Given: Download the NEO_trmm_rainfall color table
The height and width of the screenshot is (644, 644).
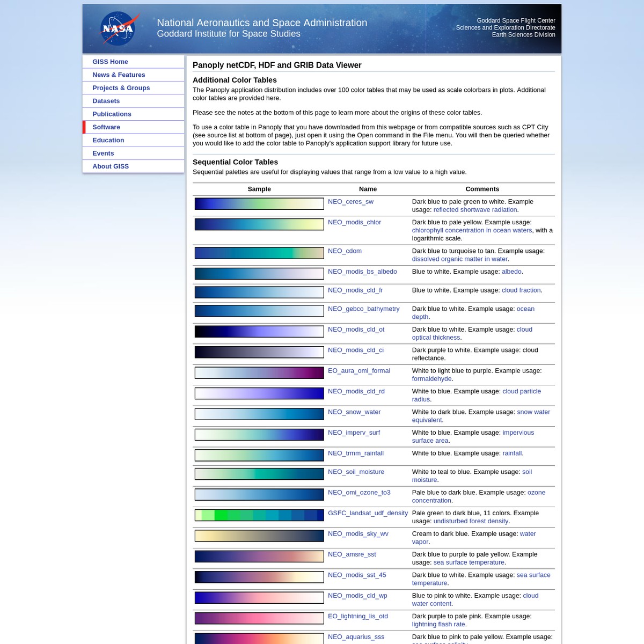Looking at the screenshot, I should [x=356, y=453].
